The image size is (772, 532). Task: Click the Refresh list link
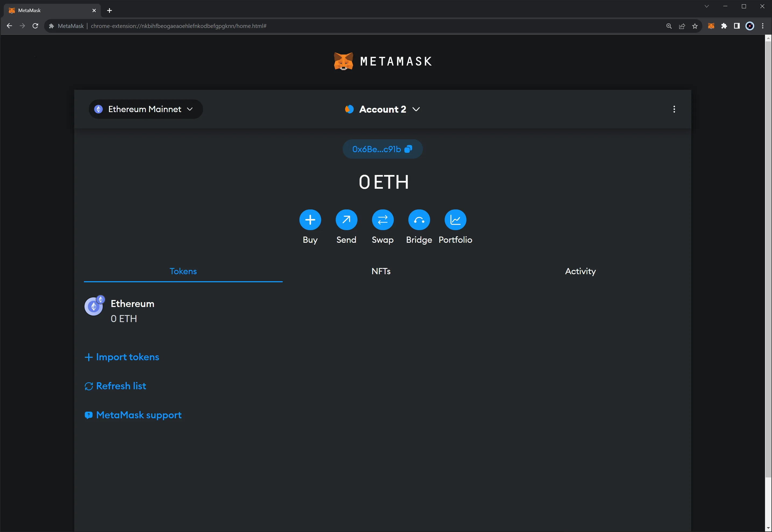click(x=115, y=386)
